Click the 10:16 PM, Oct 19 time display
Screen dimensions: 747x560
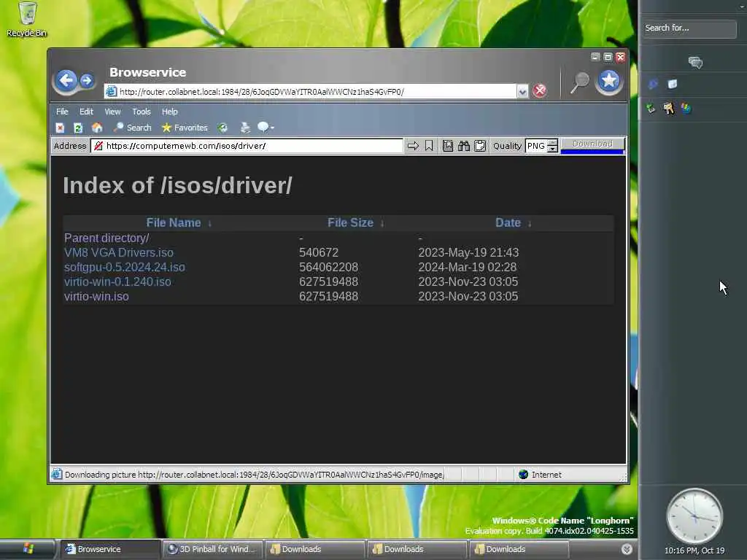[x=694, y=551]
